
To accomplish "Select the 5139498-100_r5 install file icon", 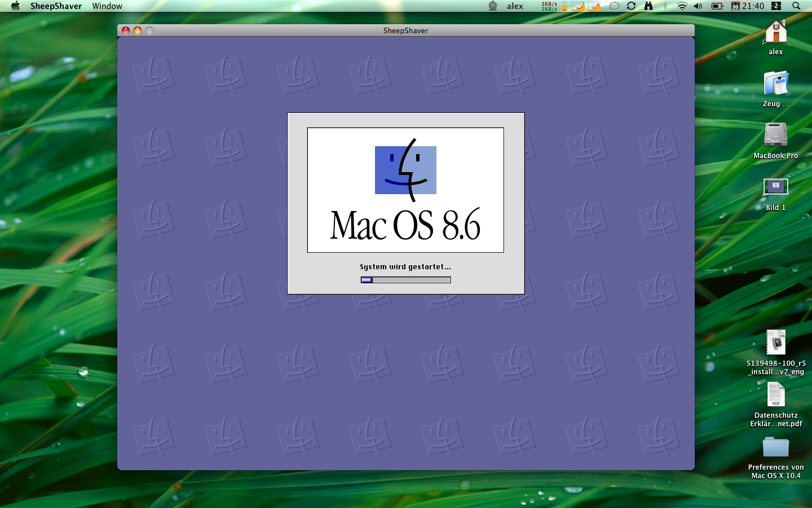I will [776, 342].
